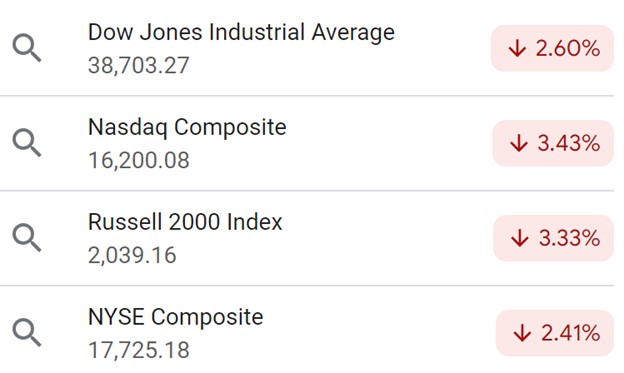Click the NYSE Composite value 17,725.18

pos(138,350)
